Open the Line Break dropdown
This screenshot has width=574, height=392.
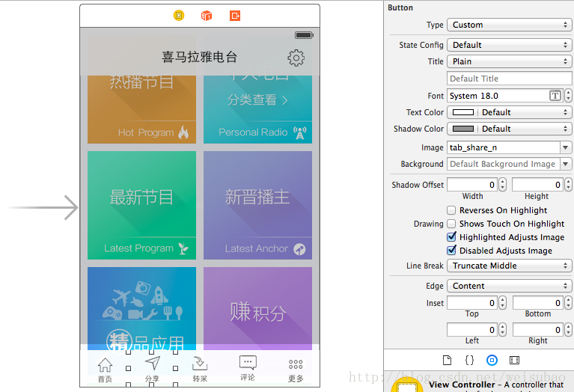[509, 266]
